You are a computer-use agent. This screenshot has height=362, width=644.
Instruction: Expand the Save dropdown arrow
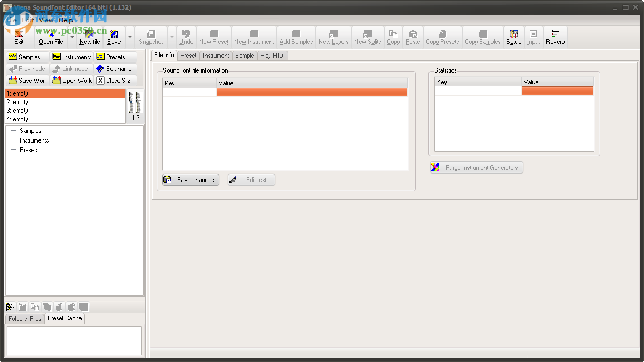(130, 37)
